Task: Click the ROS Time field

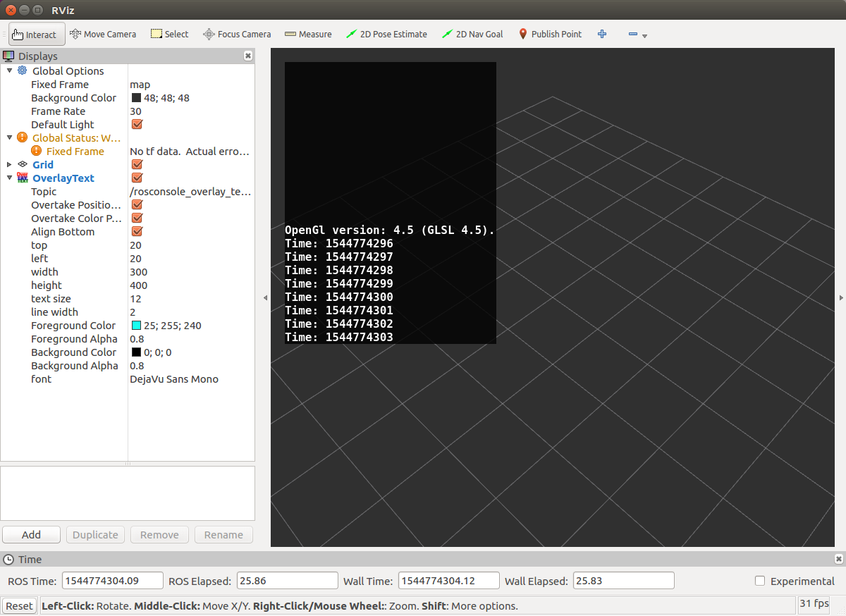Action: pos(113,581)
